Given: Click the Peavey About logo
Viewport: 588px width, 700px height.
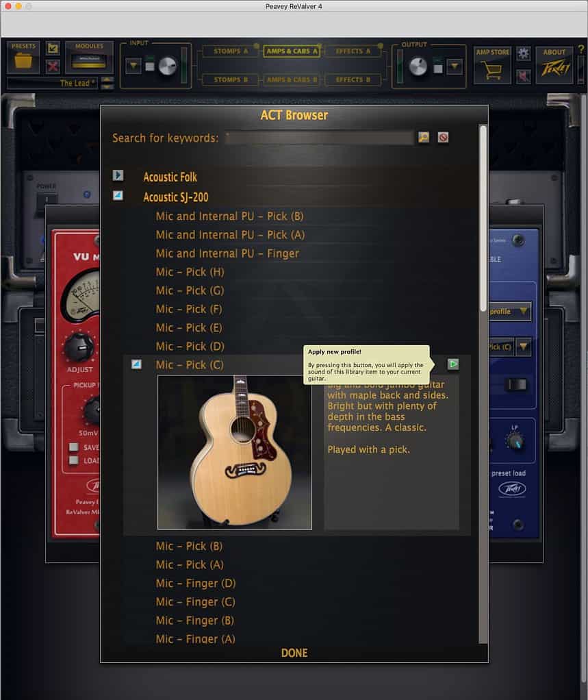Looking at the screenshot, I should [x=555, y=68].
